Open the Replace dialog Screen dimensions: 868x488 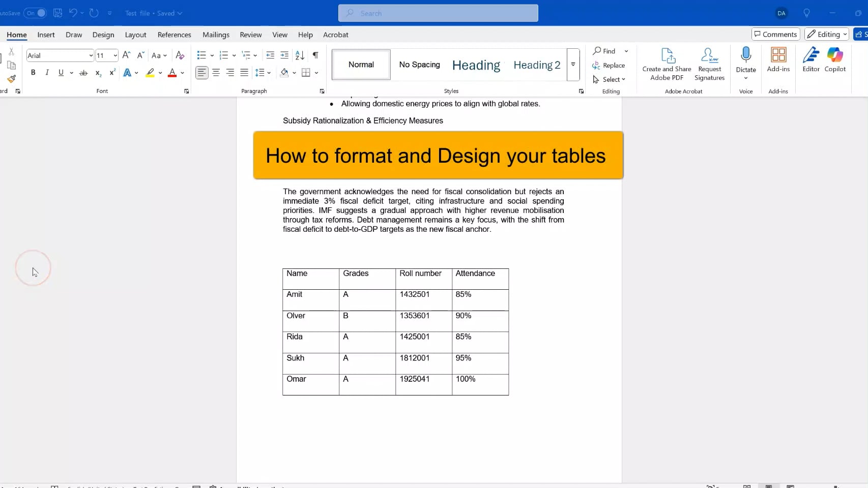click(610, 66)
